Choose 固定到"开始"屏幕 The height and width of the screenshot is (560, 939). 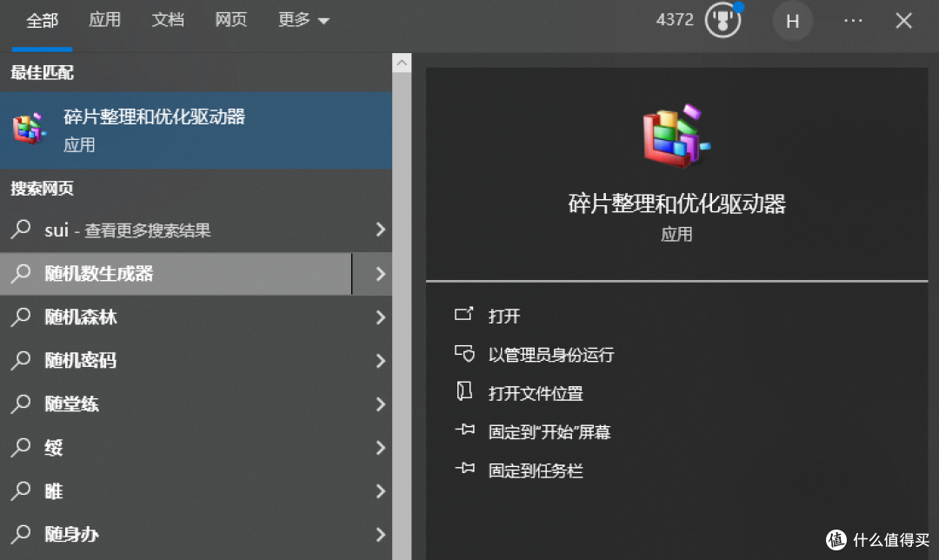[x=549, y=432]
